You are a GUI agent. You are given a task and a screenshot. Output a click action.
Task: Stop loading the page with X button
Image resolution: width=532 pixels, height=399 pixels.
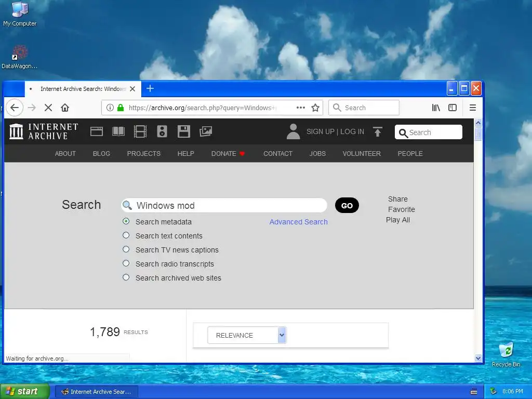48,108
